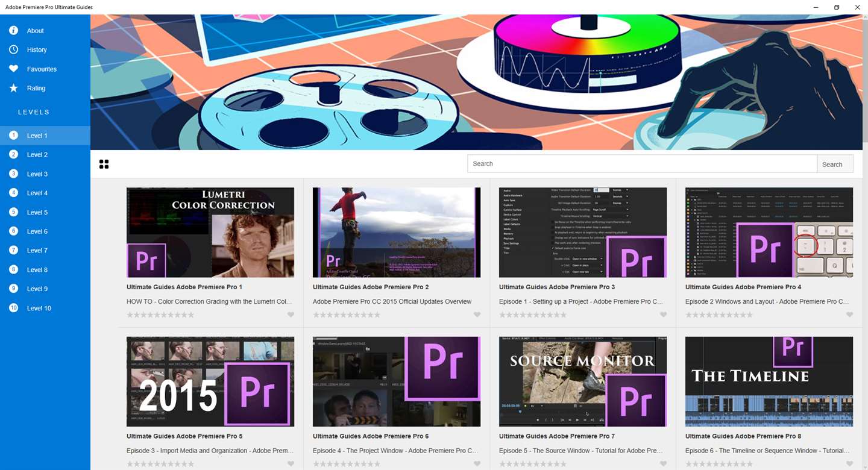Click 'Episode 6 - The Timeline or Sequence Window' text

[x=767, y=451]
